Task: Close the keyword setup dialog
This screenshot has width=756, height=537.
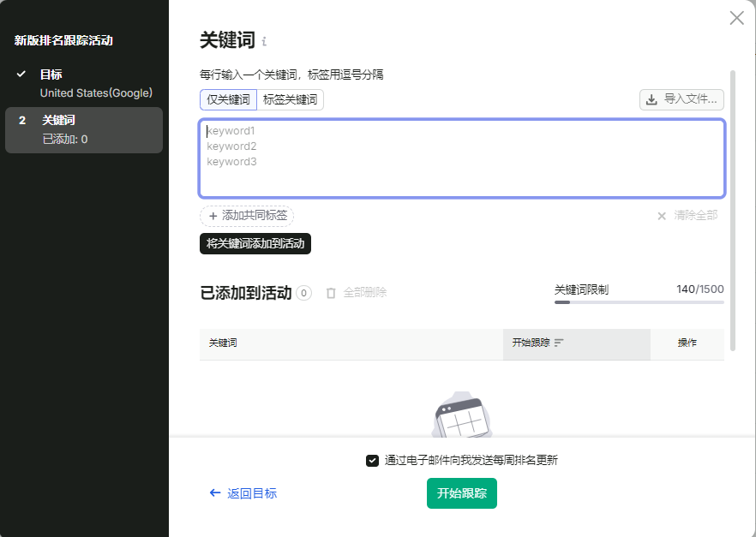Action: tap(736, 18)
